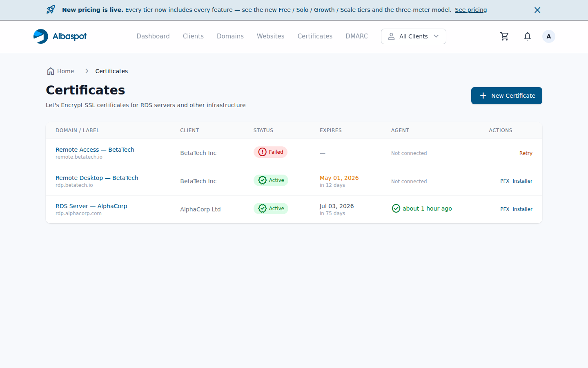Retry the failed Remote Access certificate

[x=526, y=153]
